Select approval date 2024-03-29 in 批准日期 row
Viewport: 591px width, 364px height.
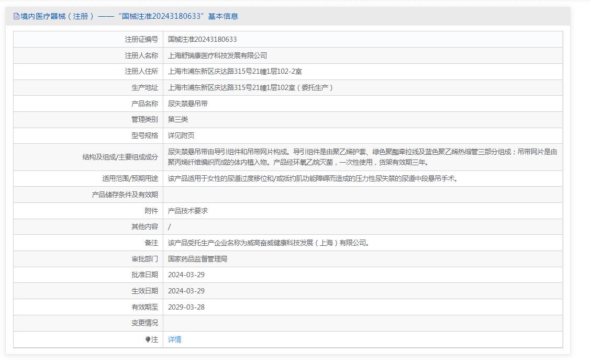186,275
